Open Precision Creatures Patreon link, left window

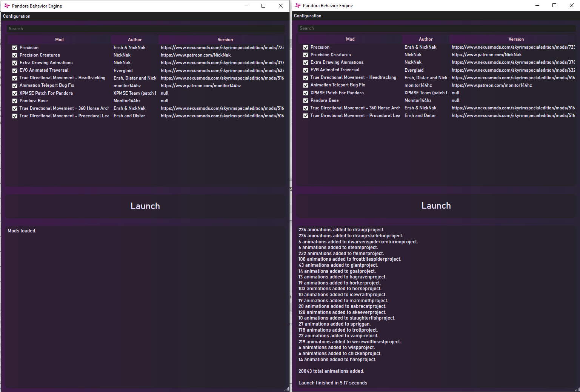(x=195, y=55)
